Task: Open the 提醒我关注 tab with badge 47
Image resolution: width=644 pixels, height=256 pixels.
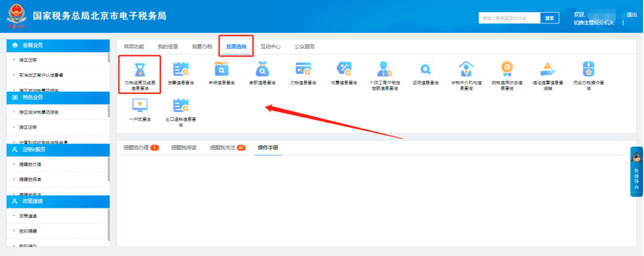Action: pos(228,148)
